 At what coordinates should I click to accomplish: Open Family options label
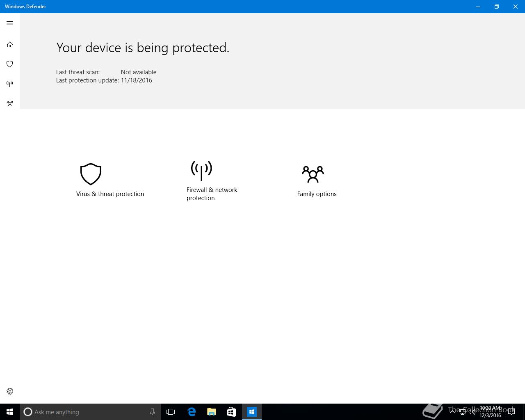317,194
